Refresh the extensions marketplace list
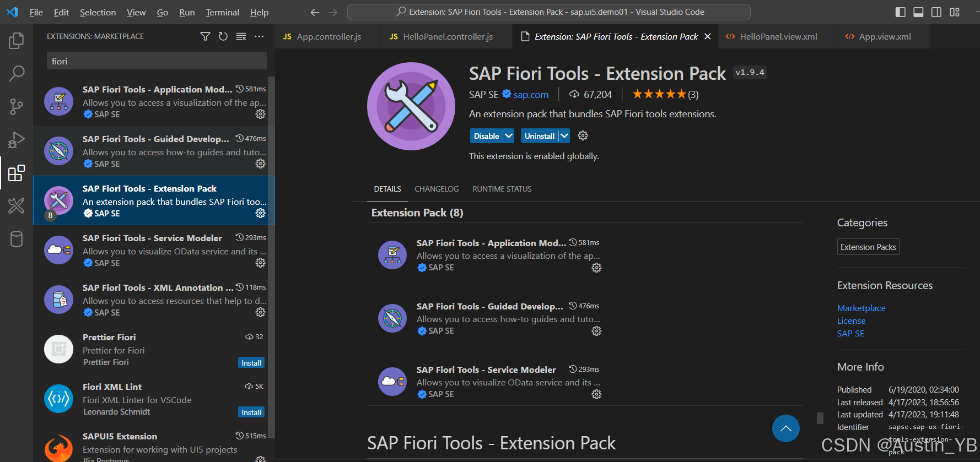This screenshot has height=462, width=980. click(x=223, y=36)
